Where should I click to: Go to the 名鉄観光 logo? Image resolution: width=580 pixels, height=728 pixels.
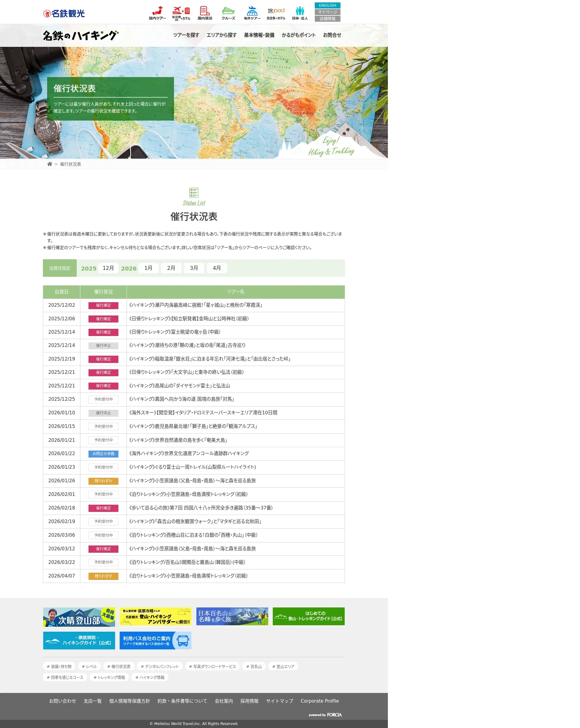click(x=64, y=14)
